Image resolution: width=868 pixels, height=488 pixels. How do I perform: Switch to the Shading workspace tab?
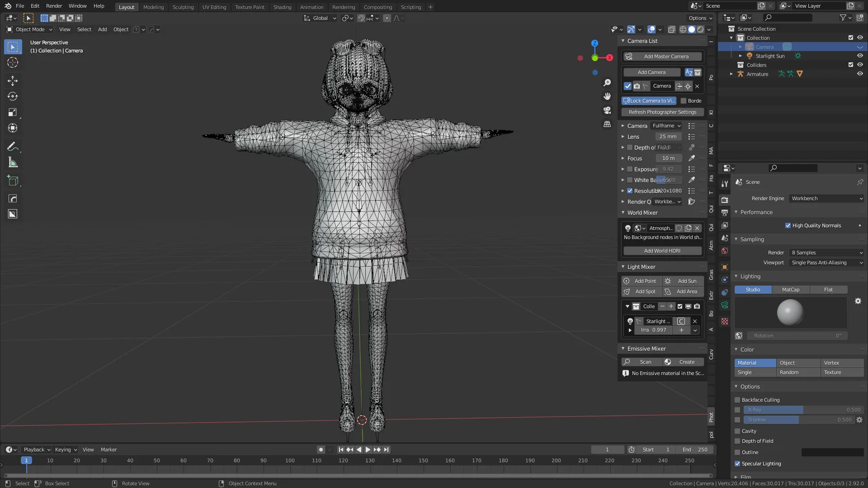(x=282, y=7)
